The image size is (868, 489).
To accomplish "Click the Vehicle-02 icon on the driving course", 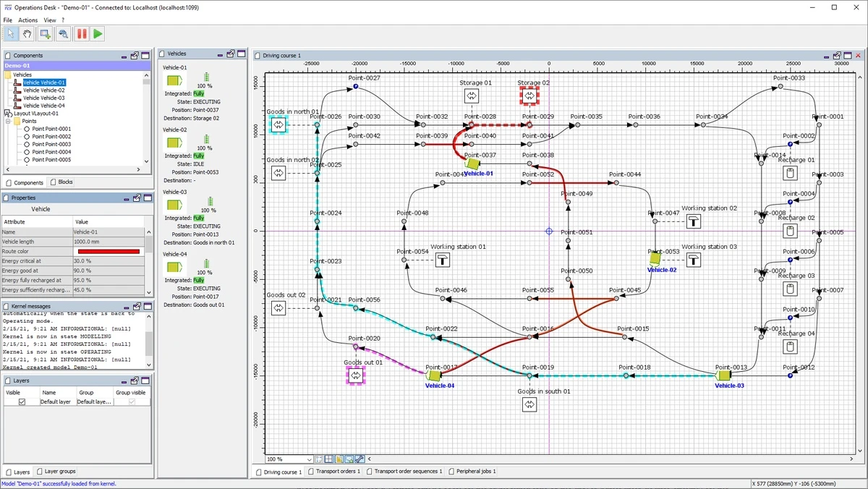I will 655,258.
